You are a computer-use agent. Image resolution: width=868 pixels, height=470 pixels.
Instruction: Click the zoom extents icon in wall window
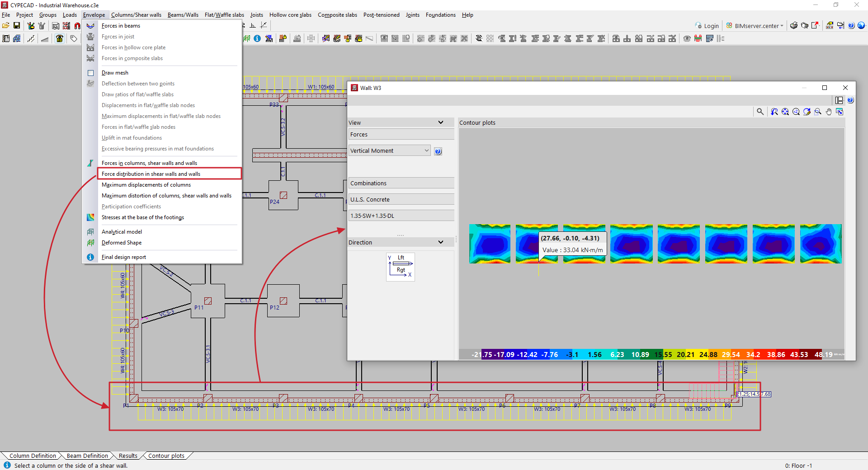click(x=785, y=112)
